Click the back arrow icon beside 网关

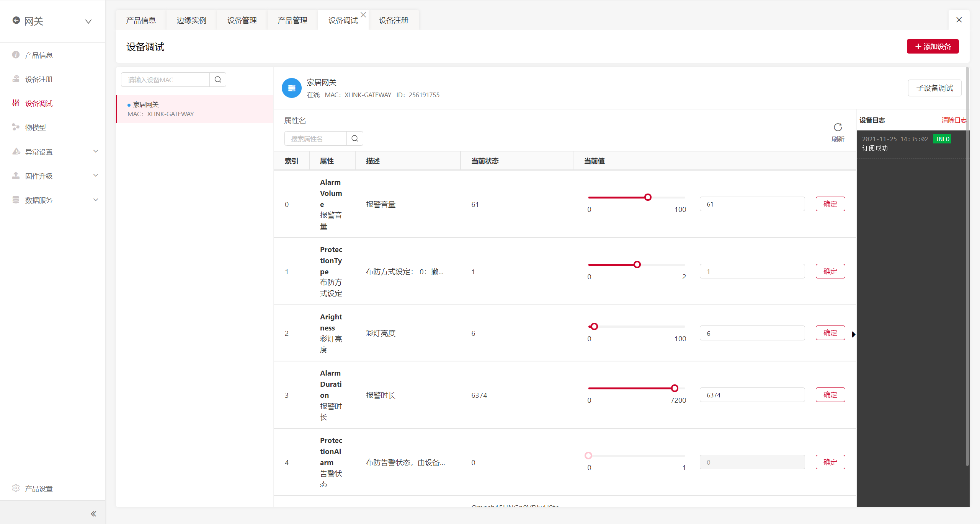pyautogui.click(x=16, y=21)
